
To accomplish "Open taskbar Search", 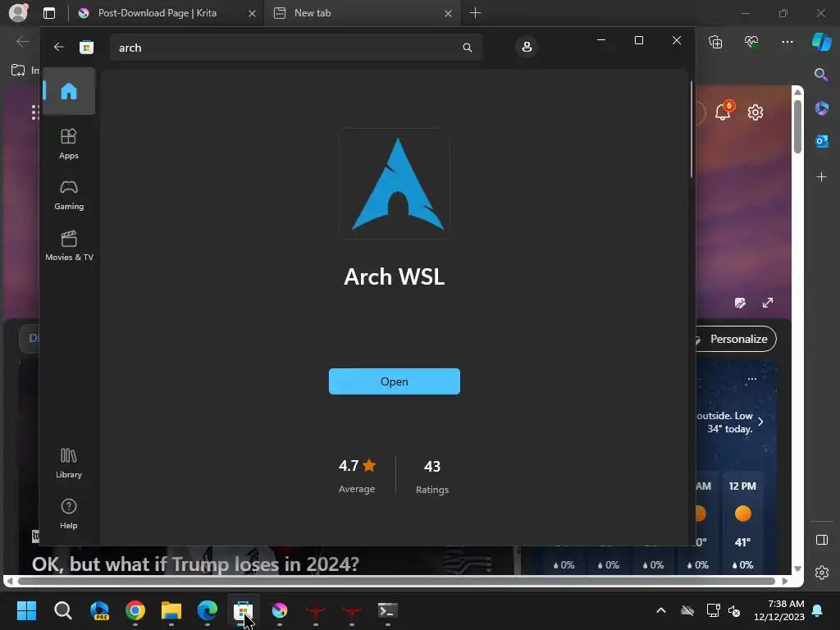I will point(62,610).
